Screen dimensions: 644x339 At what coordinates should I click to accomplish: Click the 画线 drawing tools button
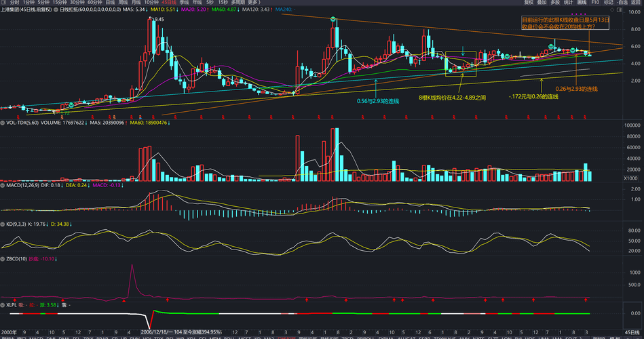tap(582, 3)
